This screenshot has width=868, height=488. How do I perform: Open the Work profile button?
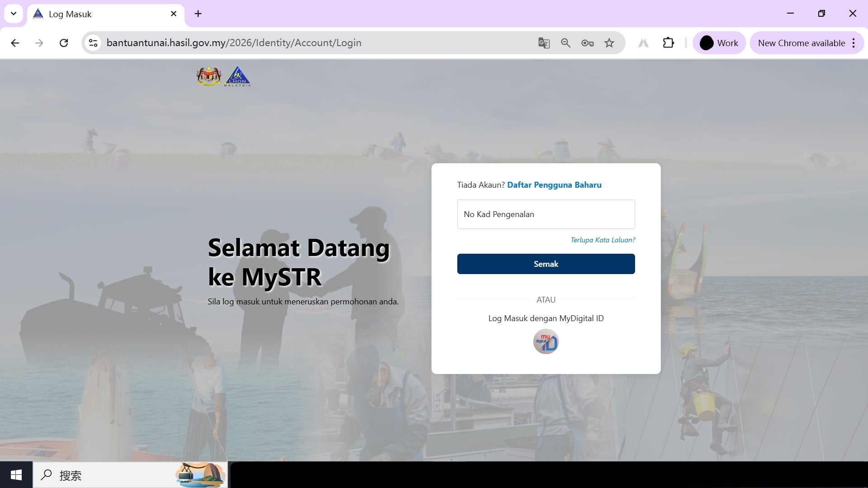[719, 43]
